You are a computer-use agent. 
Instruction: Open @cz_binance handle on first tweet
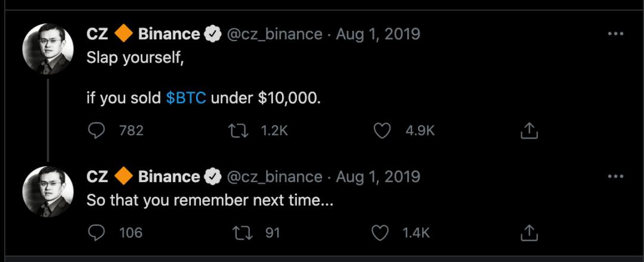(275, 34)
